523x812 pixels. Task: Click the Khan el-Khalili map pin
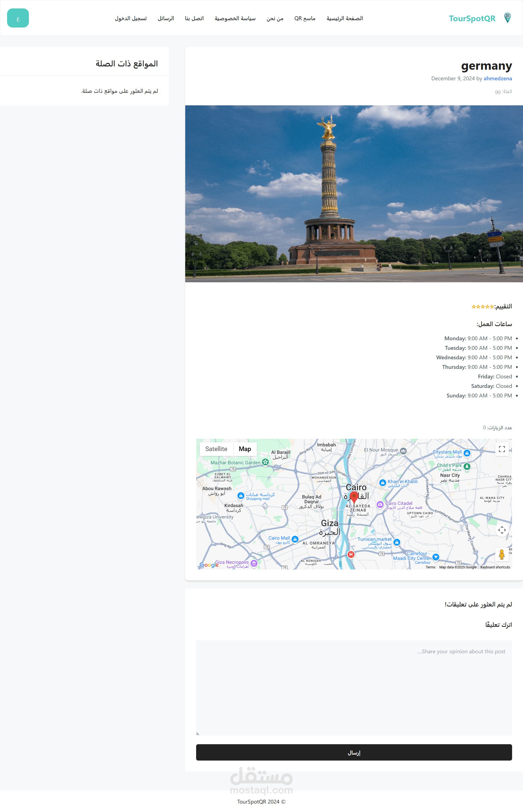point(382,483)
